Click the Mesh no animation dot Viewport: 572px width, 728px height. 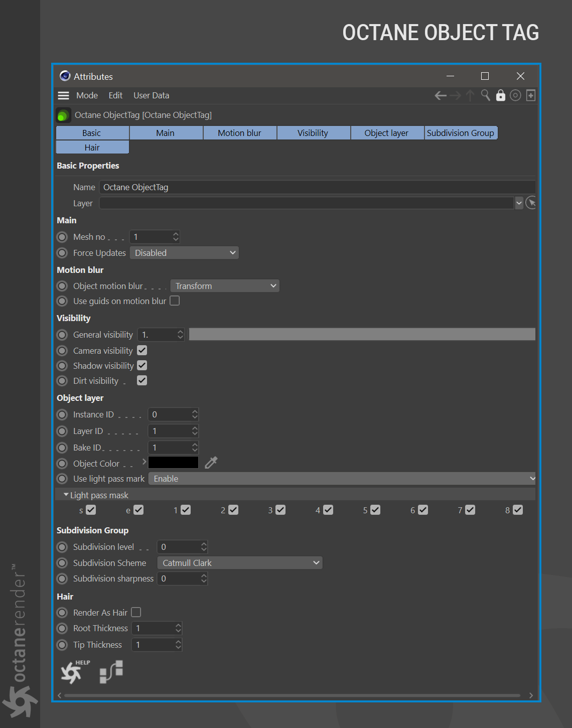point(62,237)
